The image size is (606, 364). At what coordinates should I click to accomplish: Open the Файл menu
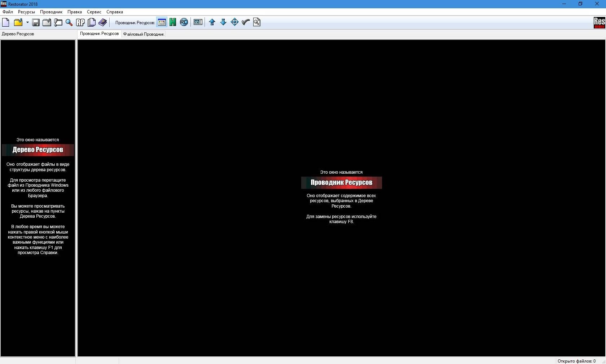pyautogui.click(x=8, y=12)
